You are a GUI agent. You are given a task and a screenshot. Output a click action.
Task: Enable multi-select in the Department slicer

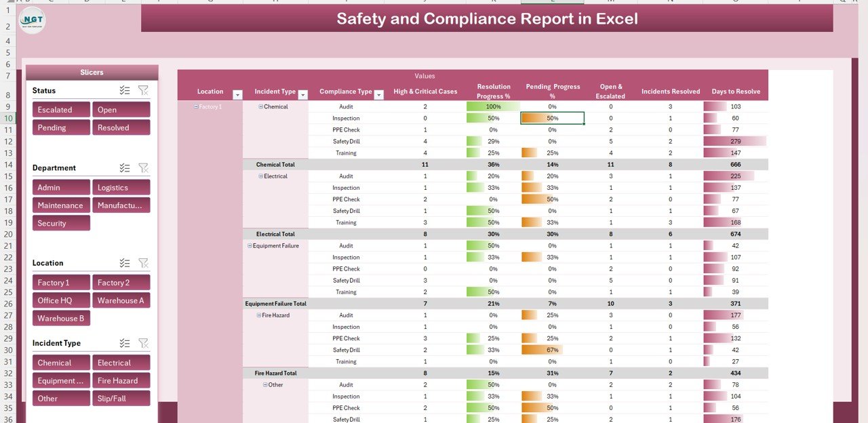point(125,167)
